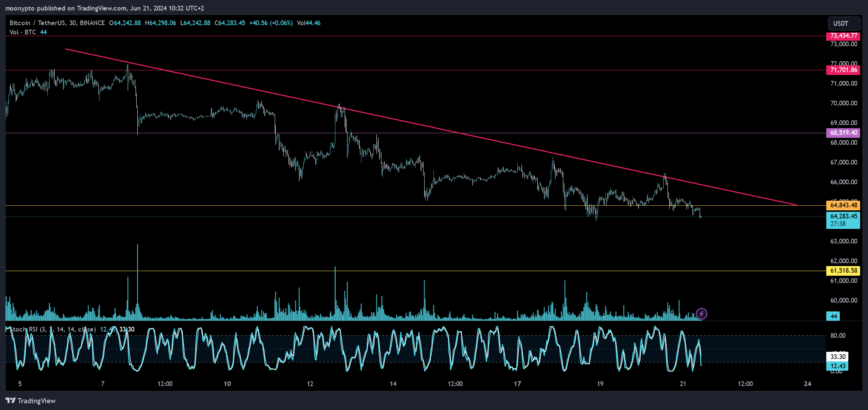Click the 33.30 Stoch RSI axis label
This screenshot has height=410, width=868.
837,356
